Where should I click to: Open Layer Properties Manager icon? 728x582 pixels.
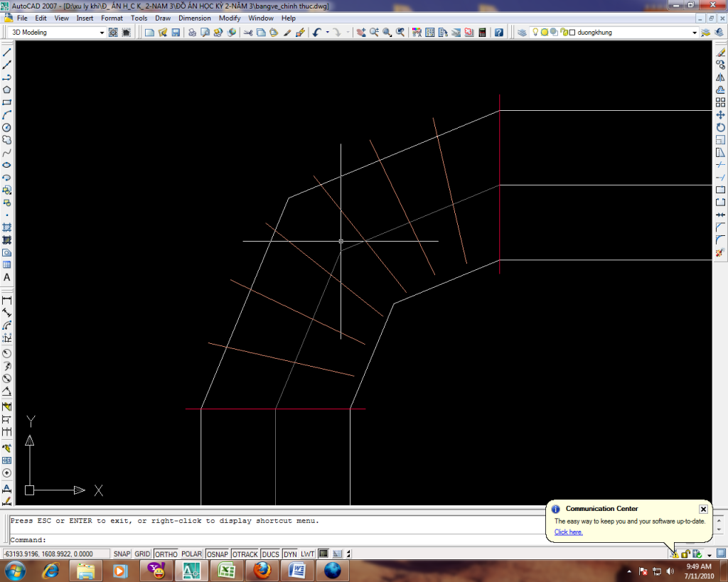522,33
